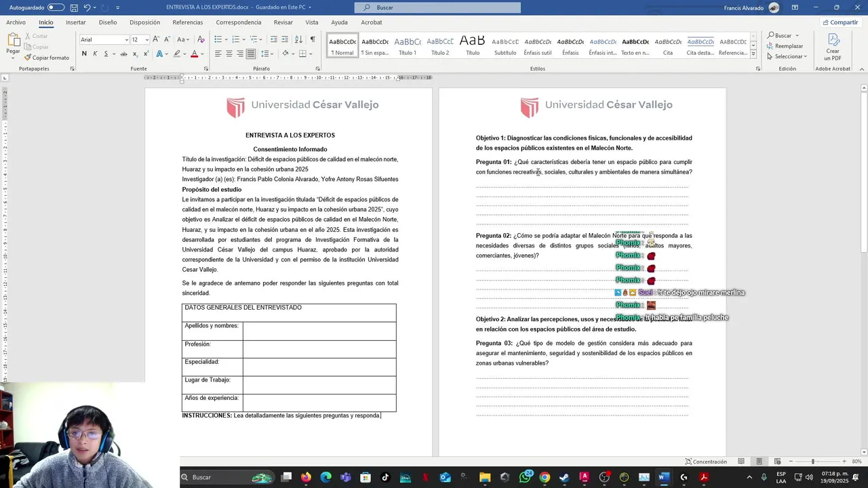868x488 pixels.
Task: Open highlight color dropdown arrow
Action: click(185, 54)
